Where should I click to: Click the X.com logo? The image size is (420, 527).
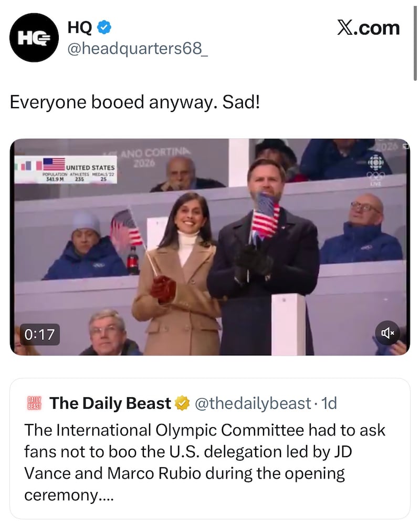click(x=367, y=28)
